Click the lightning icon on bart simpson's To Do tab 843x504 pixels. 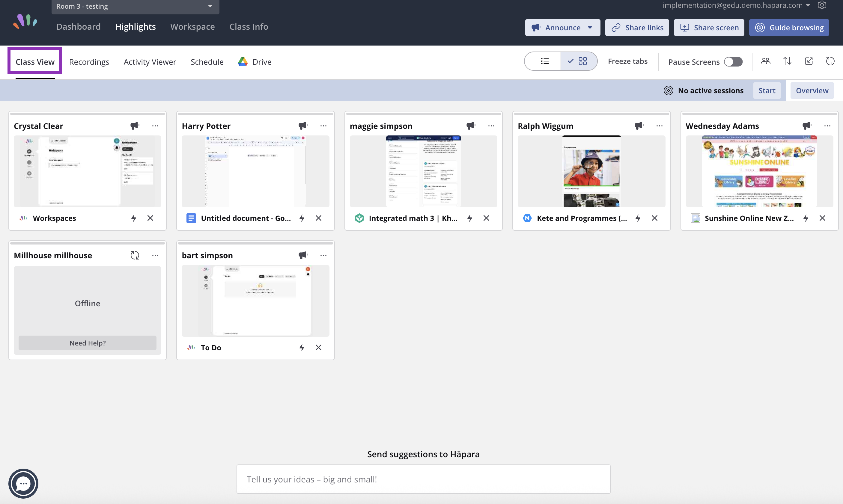302,347
